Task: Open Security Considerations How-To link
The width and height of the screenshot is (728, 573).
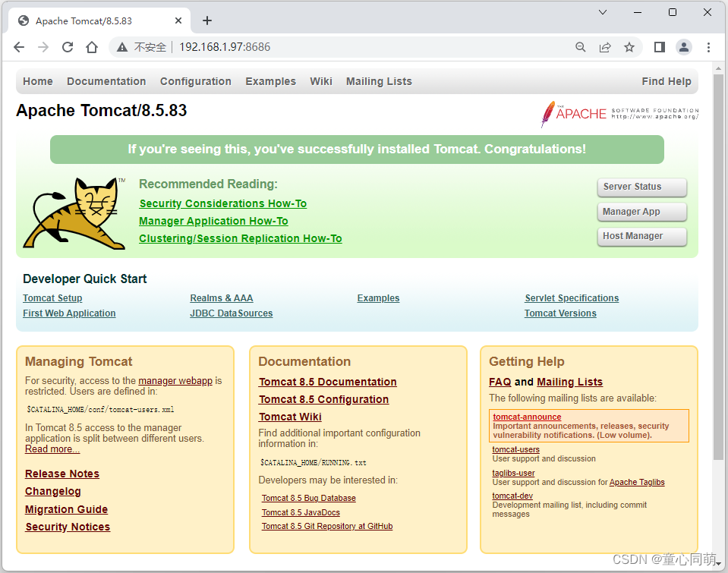Action: (x=223, y=203)
